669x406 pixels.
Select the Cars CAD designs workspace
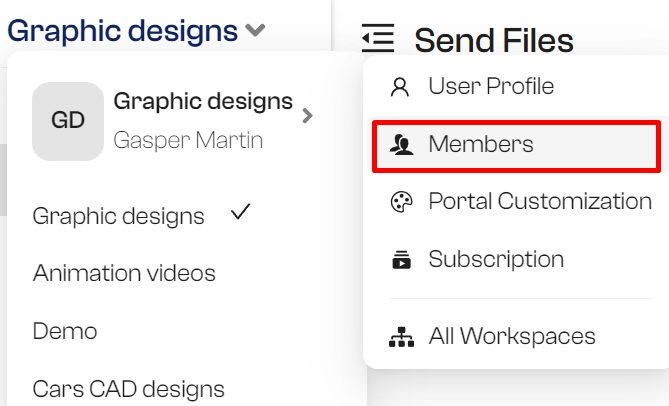pyautogui.click(x=128, y=389)
